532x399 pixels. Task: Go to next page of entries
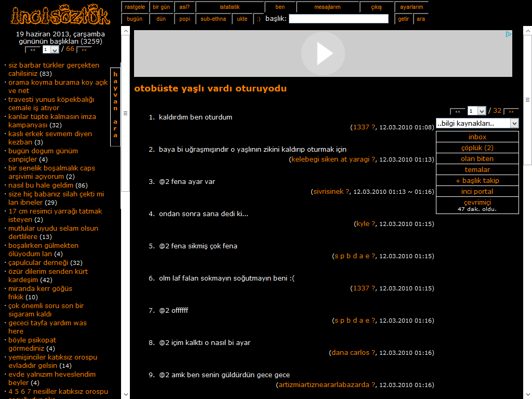point(511,111)
